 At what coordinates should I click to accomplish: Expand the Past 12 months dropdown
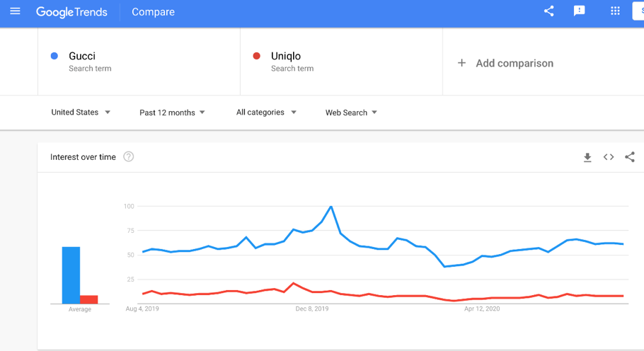point(172,113)
